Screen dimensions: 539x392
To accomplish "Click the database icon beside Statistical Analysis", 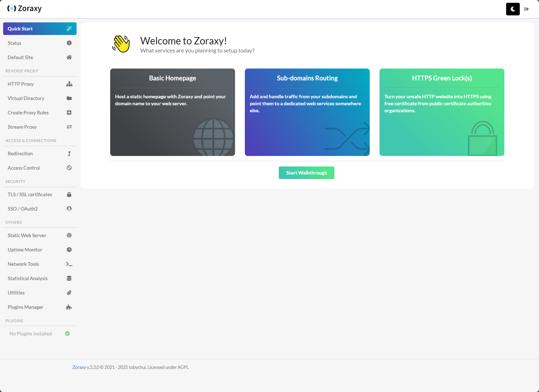I will [69, 278].
